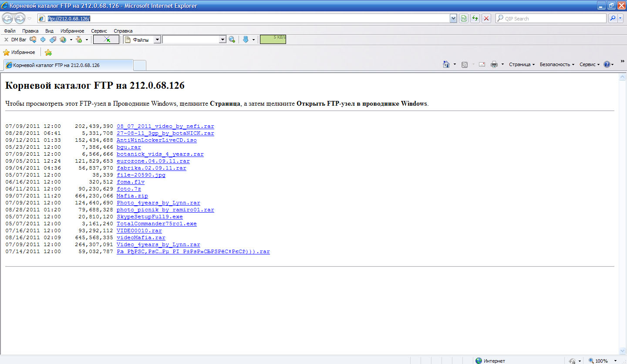Click the green download speed indicator
Image resolution: width=627 pixels, height=364 pixels.
click(x=273, y=39)
